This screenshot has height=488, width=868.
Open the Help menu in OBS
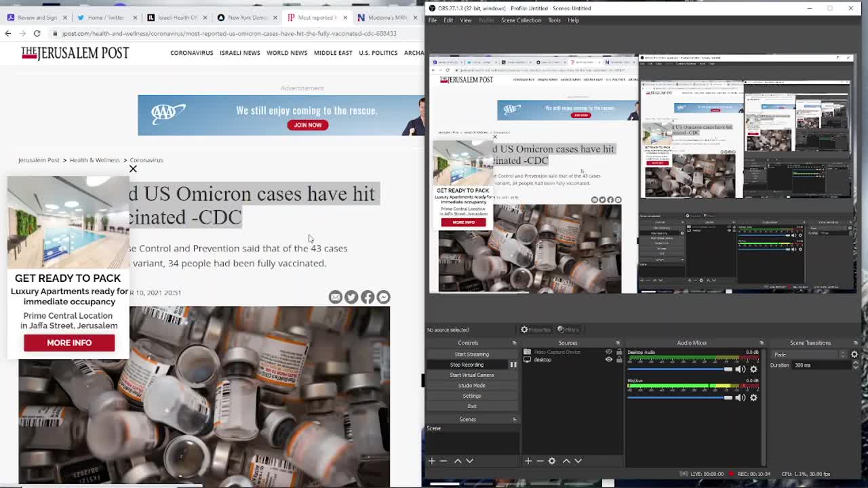(x=573, y=20)
